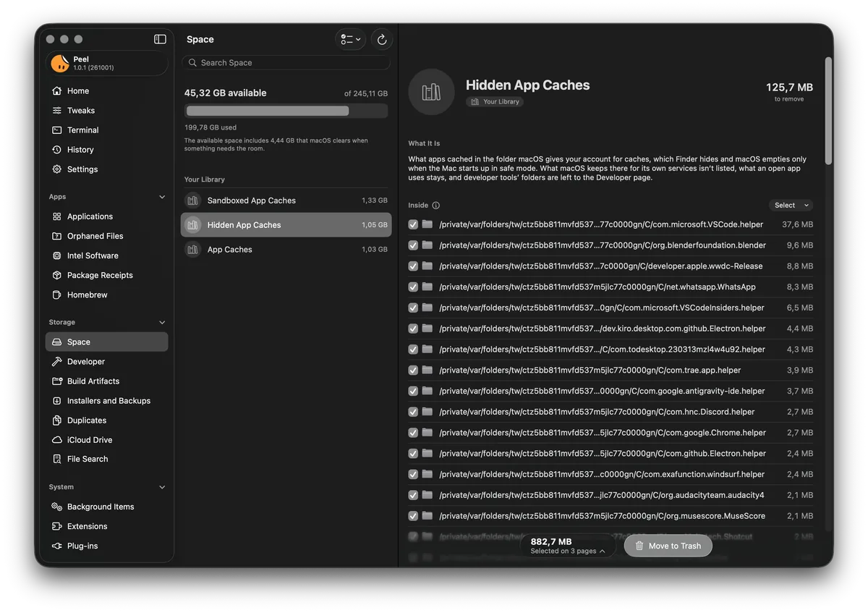
Task: Go to the Developer page
Action: pos(107,361)
